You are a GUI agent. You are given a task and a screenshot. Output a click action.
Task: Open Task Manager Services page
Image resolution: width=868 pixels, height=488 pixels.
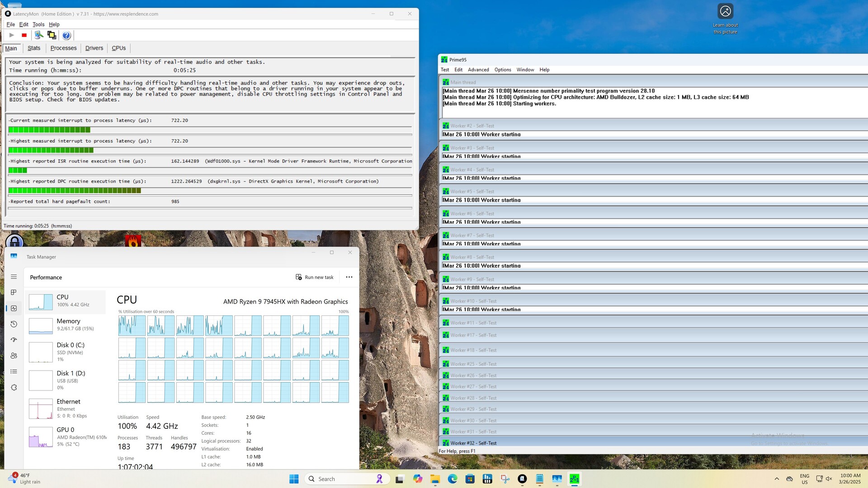pyautogui.click(x=14, y=387)
